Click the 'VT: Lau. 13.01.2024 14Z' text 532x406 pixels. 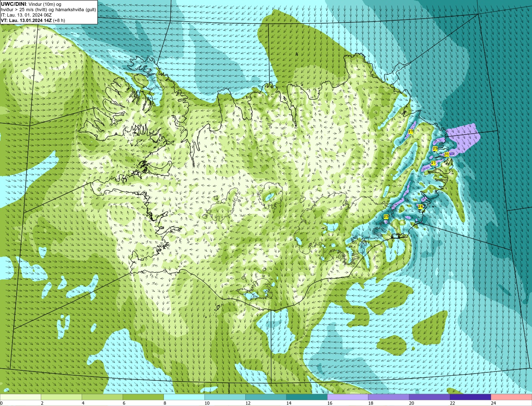[26, 20]
